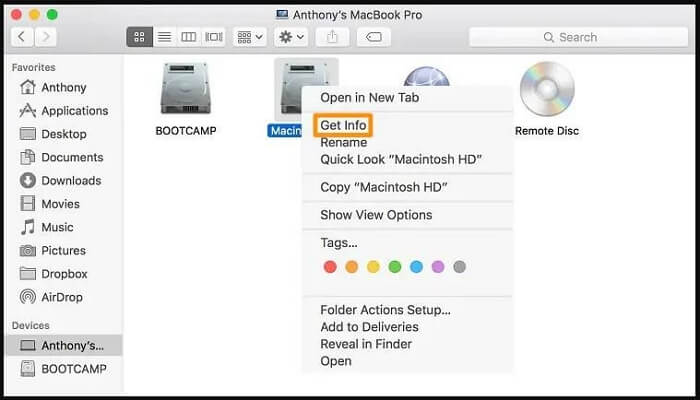Select BOOTCAMP device in the sidebar
This screenshot has width=700, height=400.
65,369
